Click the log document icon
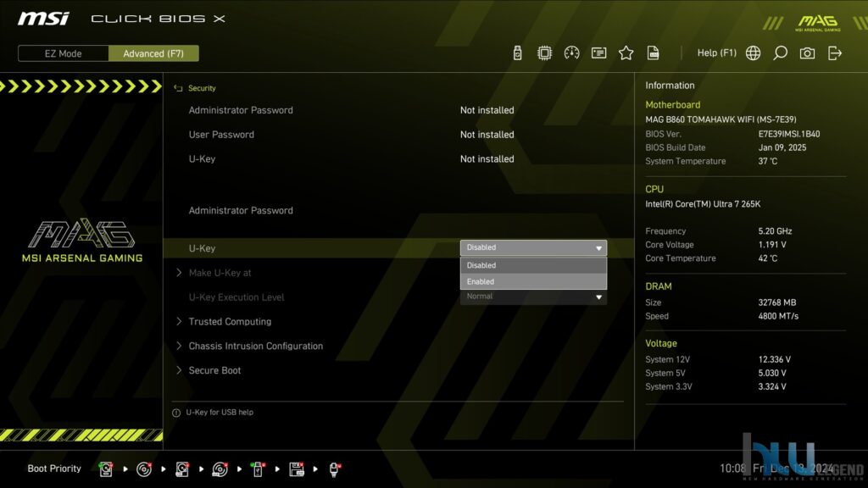868x488 pixels. pyautogui.click(x=654, y=53)
